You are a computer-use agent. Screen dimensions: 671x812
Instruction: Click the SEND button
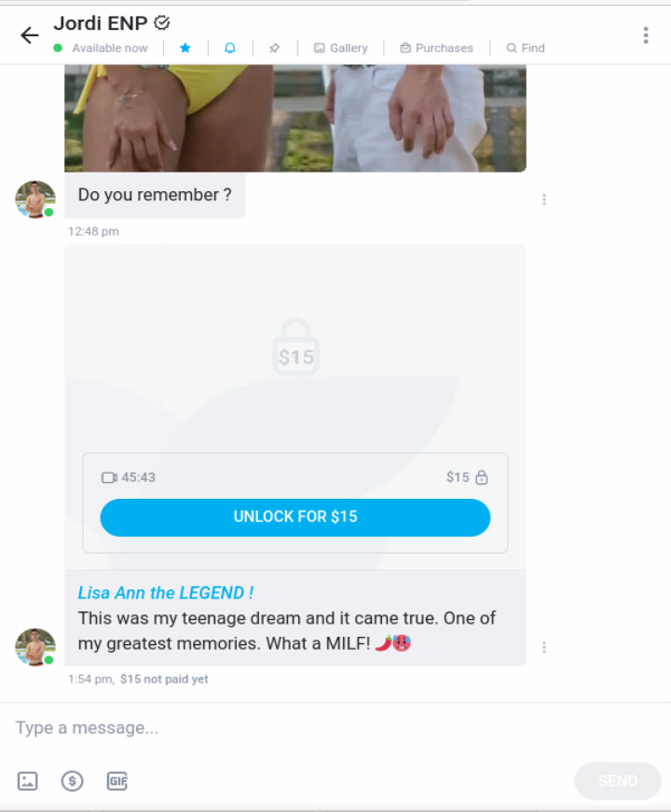click(x=618, y=781)
